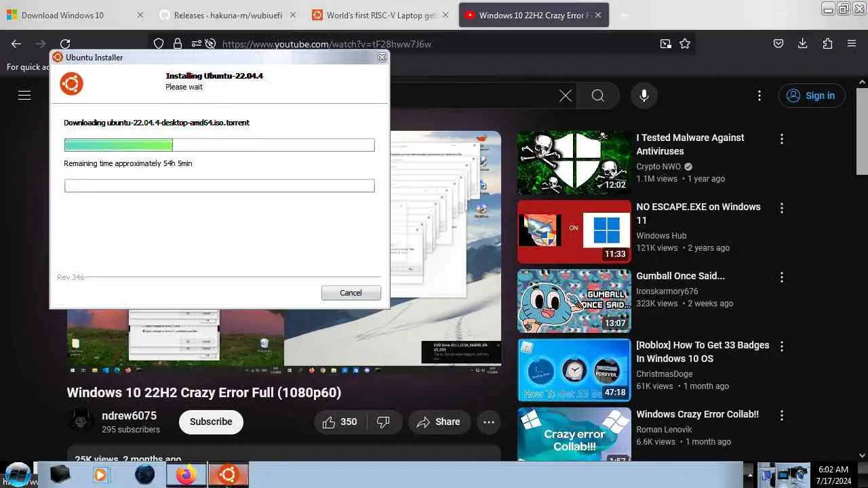
Task: Cancel the Ubuntu installation
Action: [x=351, y=293]
